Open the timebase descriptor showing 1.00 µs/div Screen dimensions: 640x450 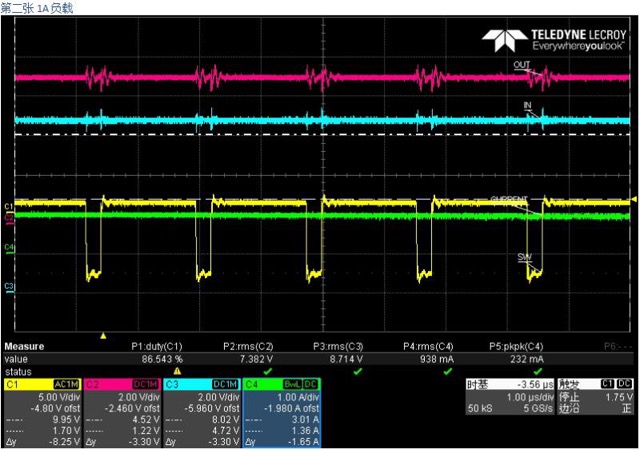coord(510,397)
